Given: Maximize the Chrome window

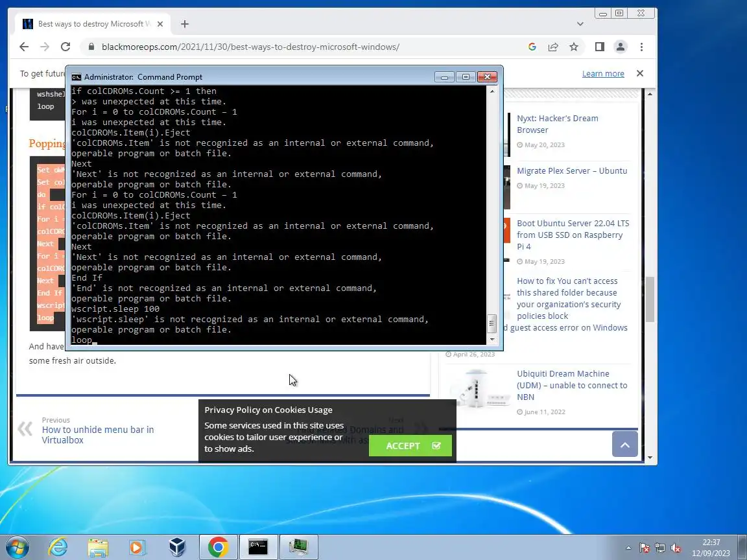Looking at the screenshot, I should [x=619, y=14].
